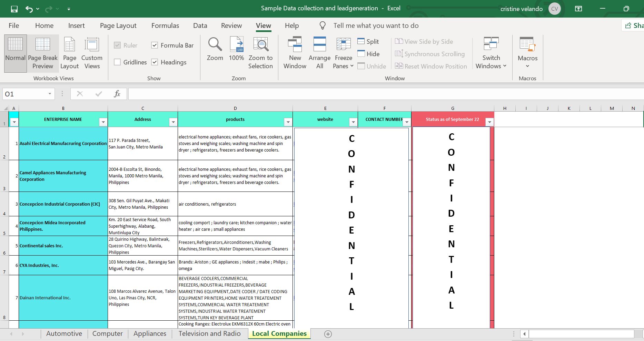
Task: Select row 4 header
Action: (x=4, y=204)
